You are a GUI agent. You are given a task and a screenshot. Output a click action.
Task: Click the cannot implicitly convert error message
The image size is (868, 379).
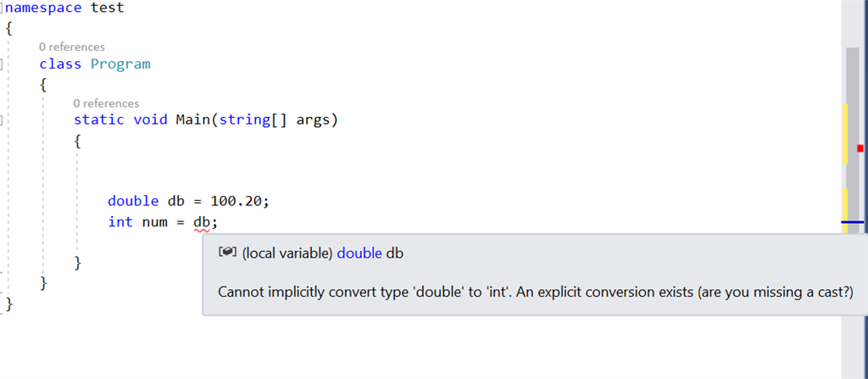(x=536, y=292)
